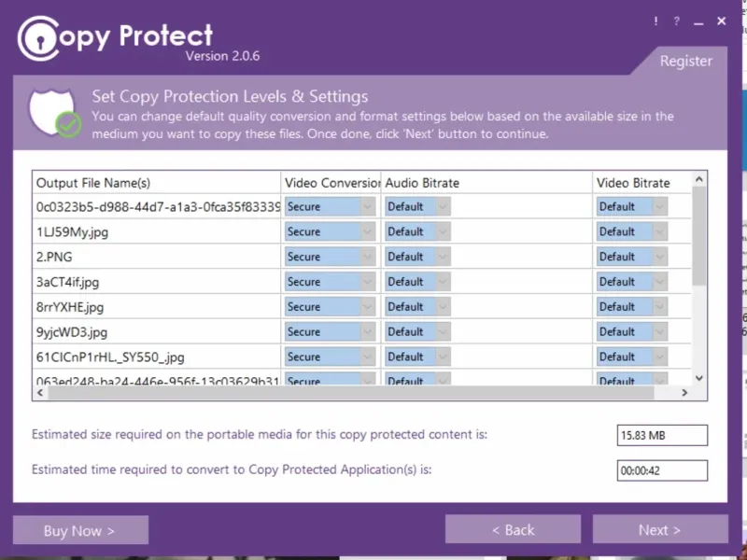Go back with the < Back button
The image size is (747, 560).
coord(513,530)
